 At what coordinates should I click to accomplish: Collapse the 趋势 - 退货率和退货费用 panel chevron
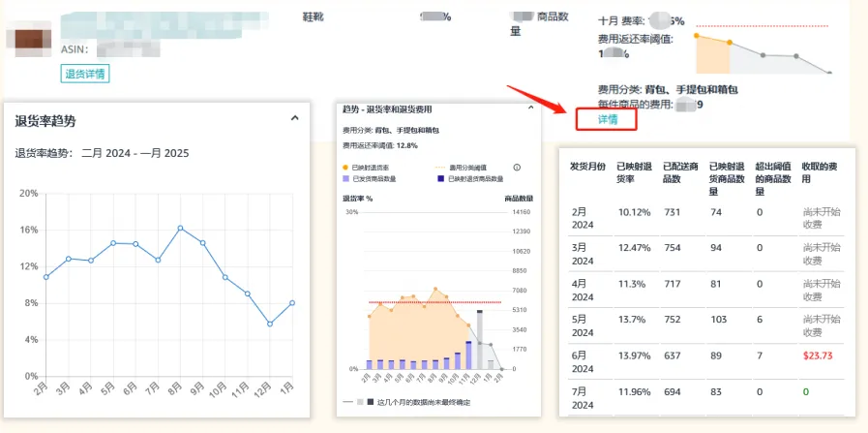[x=530, y=108]
